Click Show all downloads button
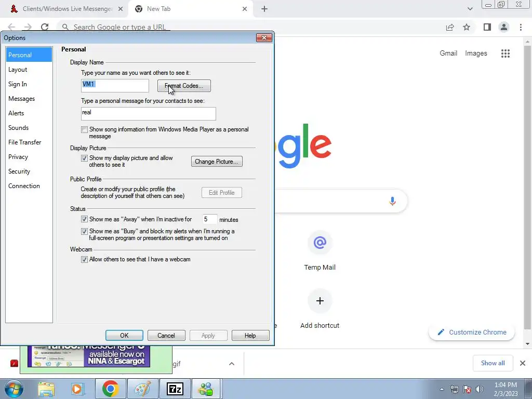 (493, 363)
